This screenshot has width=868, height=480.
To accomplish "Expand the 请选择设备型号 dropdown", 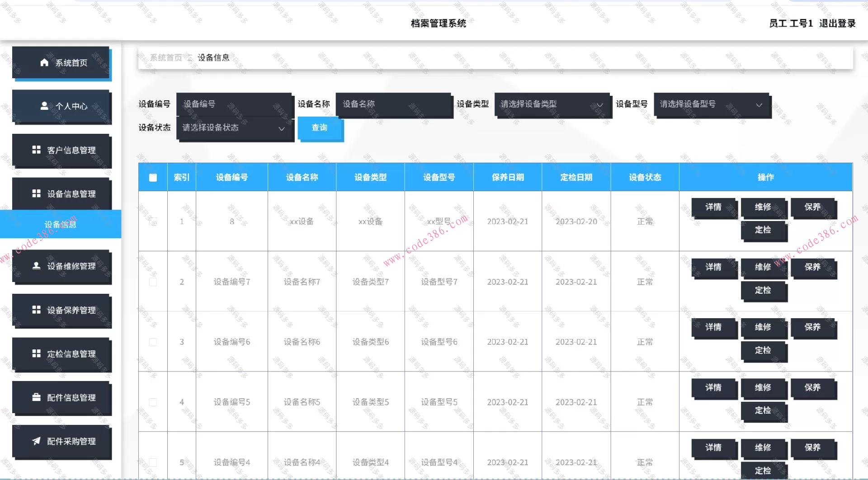I will coord(712,105).
